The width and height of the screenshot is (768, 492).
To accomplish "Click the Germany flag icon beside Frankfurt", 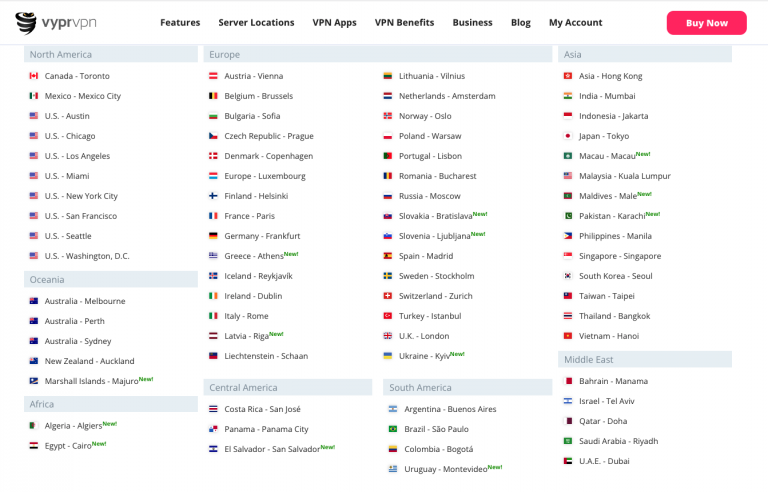I will click(213, 236).
